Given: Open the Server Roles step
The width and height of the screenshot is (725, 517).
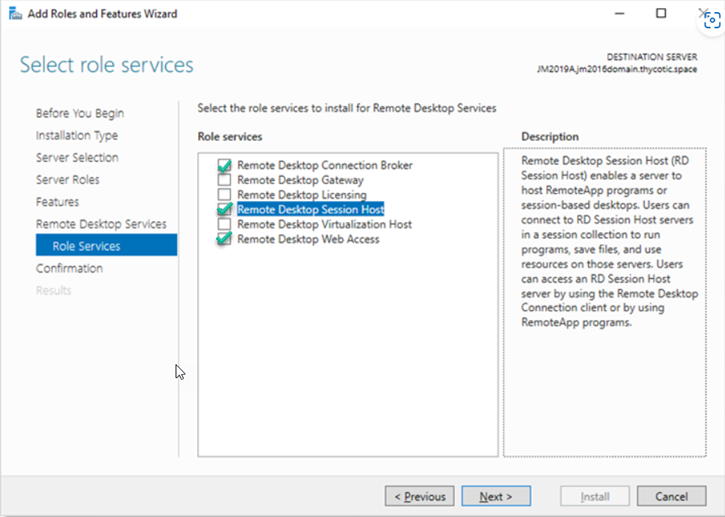Looking at the screenshot, I should [x=68, y=179].
